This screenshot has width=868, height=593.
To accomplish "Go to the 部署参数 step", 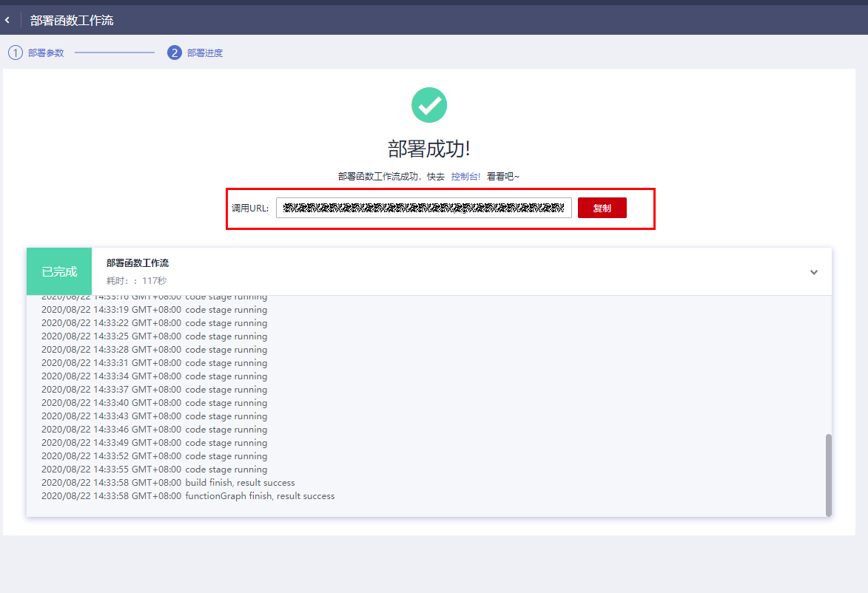I will point(46,53).
